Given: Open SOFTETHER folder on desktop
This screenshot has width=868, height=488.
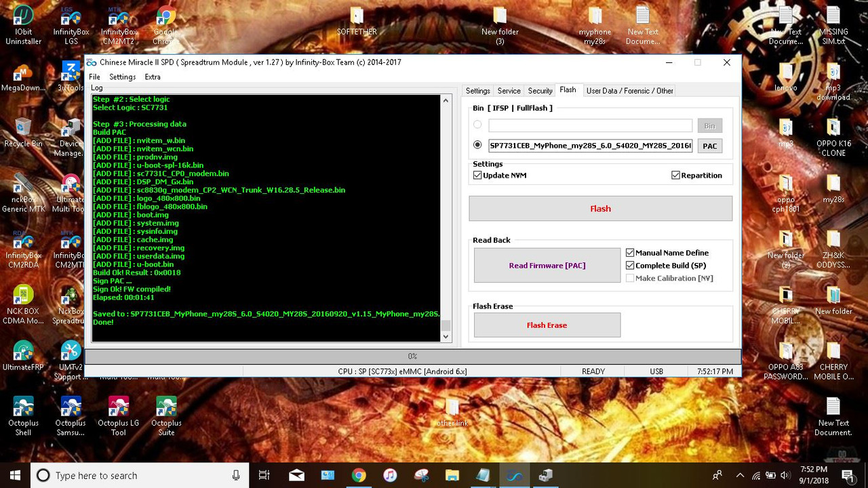Looking at the screenshot, I should click(357, 20).
